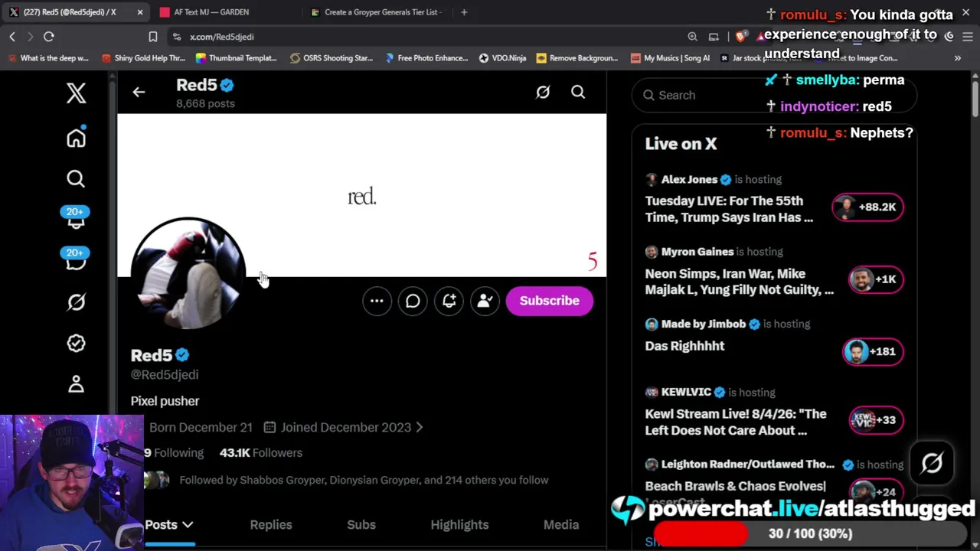Image resolution: width=980 pixels, height=551 pixels.
Task: Switch to the AF Text MJ — GARDEN tab
Action: pyautogui.click(x=222, y=12)
